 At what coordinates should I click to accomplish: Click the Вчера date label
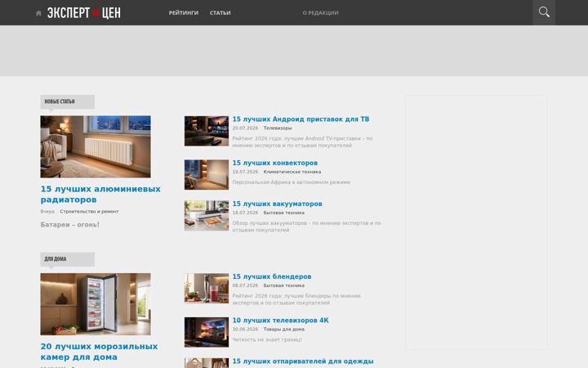47,212
